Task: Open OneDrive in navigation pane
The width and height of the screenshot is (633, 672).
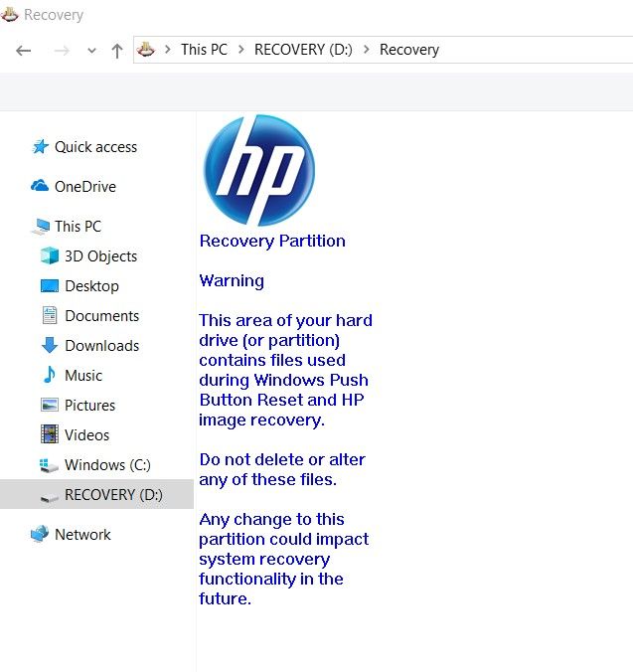Action: [x=85, y=187]
